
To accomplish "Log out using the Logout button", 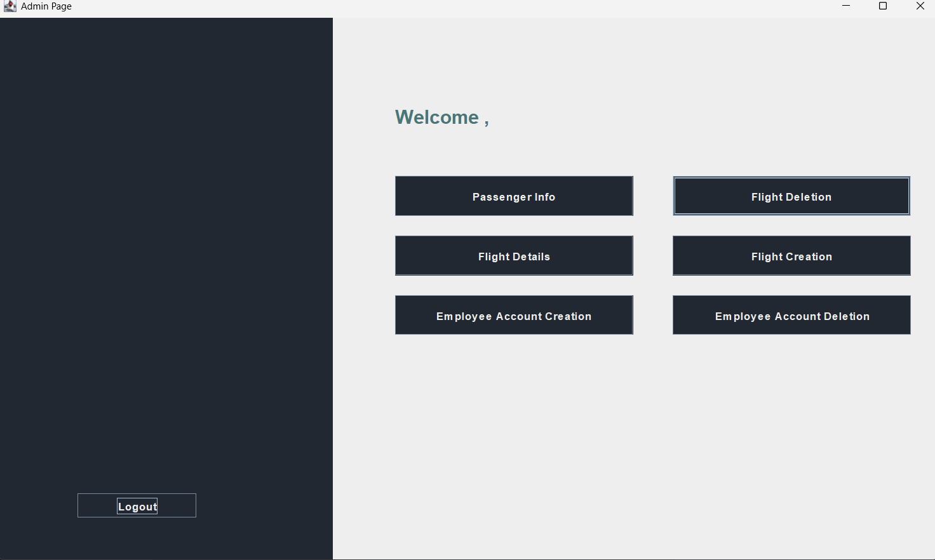I will coord(137,506).
